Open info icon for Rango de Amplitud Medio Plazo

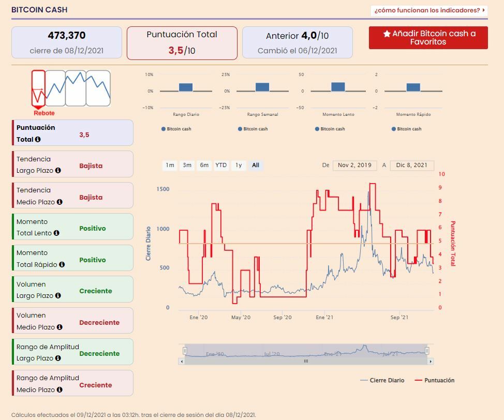[60, 390]
